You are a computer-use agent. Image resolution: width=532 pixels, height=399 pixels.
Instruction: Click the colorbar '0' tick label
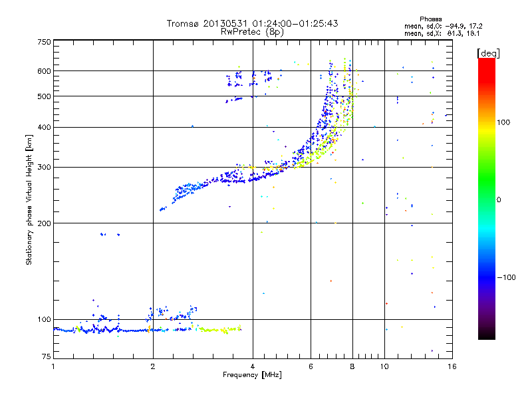pyautogui.click(x=499, y=200)
